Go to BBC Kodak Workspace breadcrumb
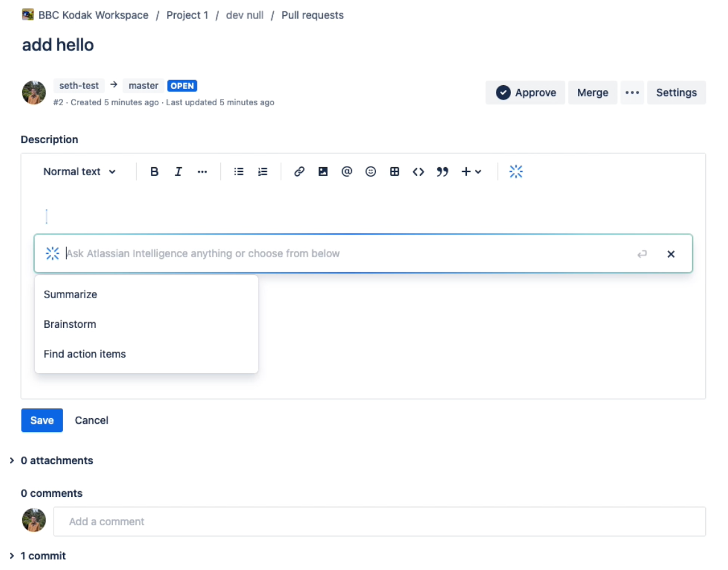Viewport: 728px width, 570px height. pyautogui.click(x=93, y=15)
